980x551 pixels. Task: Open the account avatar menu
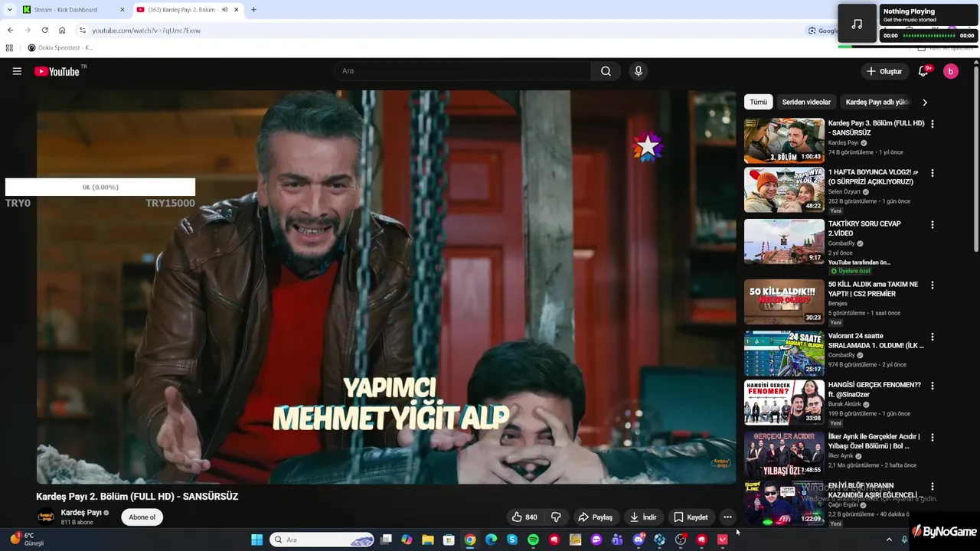(x=951, y=71)
